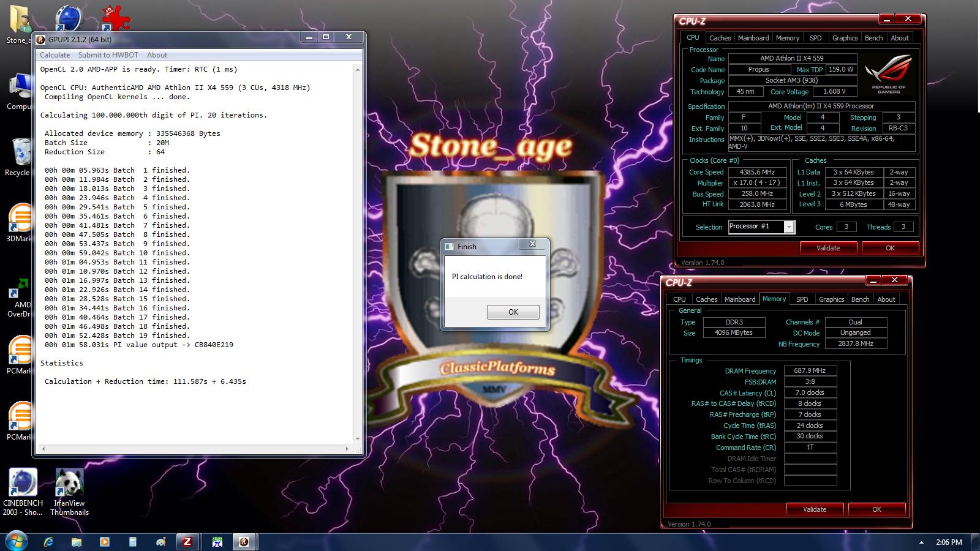Click NB Frequency value 2837.8 MHz
Screen dimensions: 980x551
point(856,344)
